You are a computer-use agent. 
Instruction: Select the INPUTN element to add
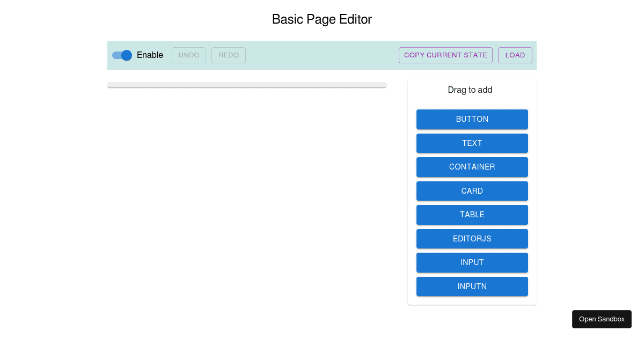pyautogui.click(x=472, y=286)
